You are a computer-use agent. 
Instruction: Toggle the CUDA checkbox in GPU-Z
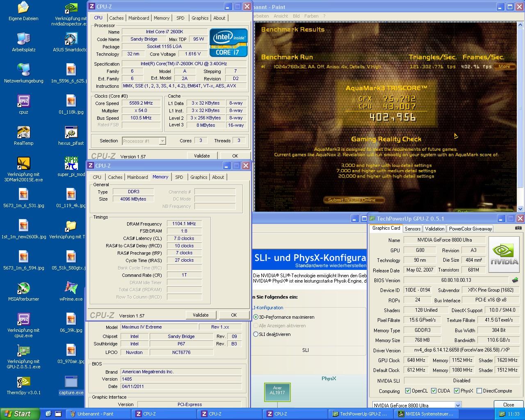point(434,391)
